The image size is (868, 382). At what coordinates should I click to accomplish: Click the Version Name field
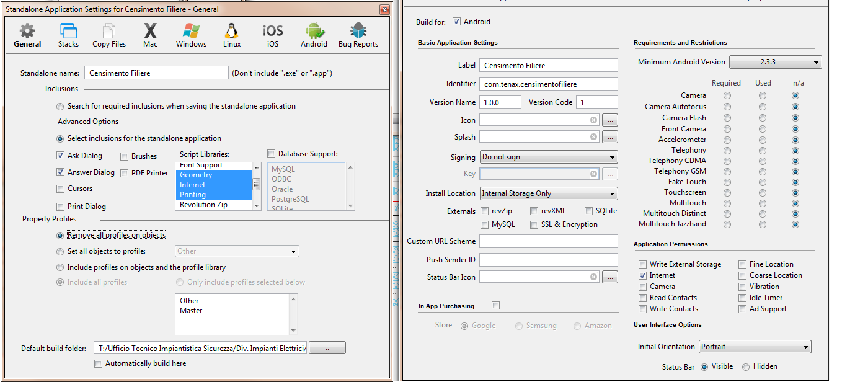(x=500, y=102)
